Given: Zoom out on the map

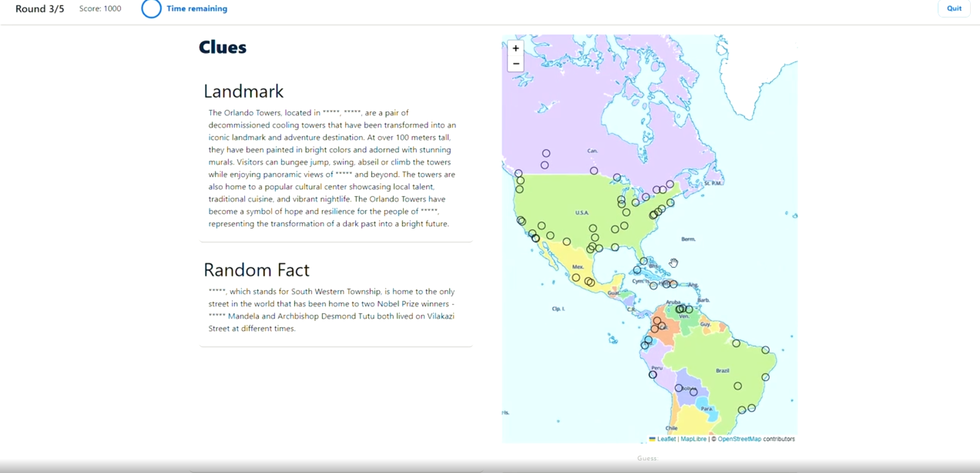Looking at the screenshot, I should pos(516,64).
